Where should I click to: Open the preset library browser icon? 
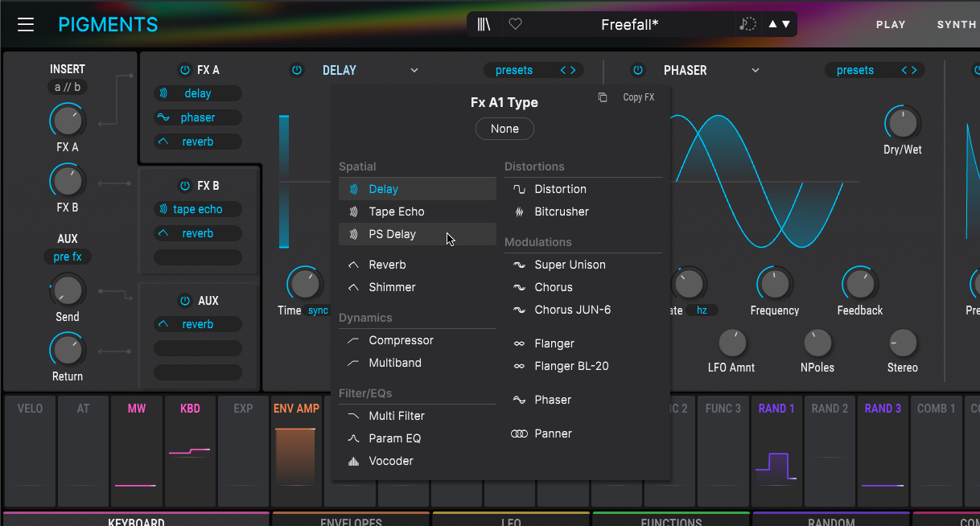[484, 24]
